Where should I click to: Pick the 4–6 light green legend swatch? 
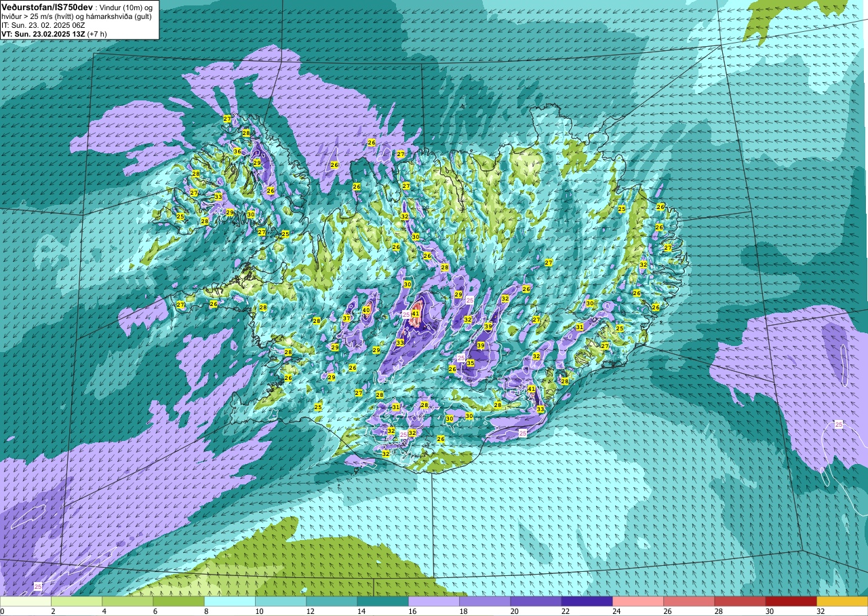[x=127, y=601]
